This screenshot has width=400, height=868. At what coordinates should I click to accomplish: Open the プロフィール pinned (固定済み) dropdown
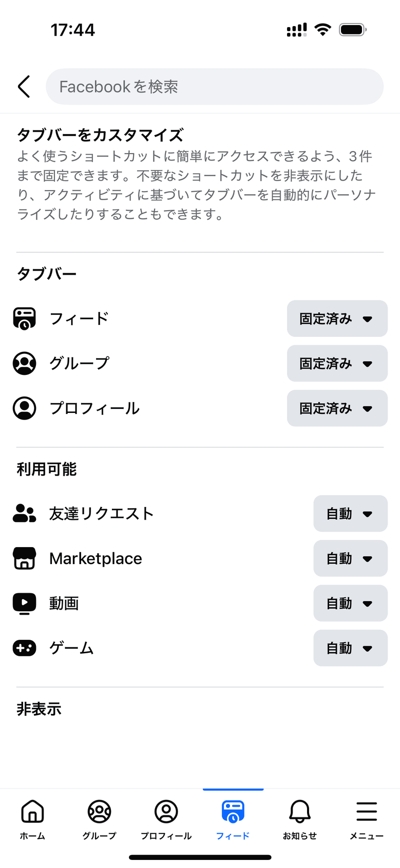337,408
